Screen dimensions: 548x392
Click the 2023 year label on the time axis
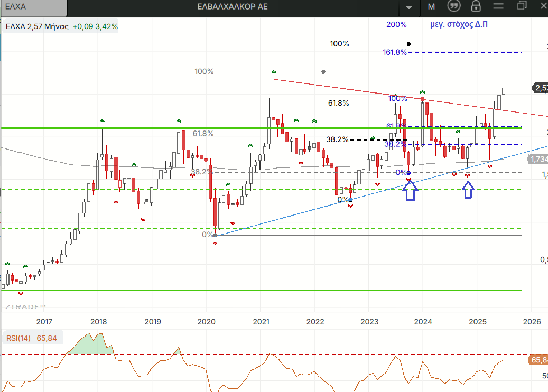coord(369,321)
